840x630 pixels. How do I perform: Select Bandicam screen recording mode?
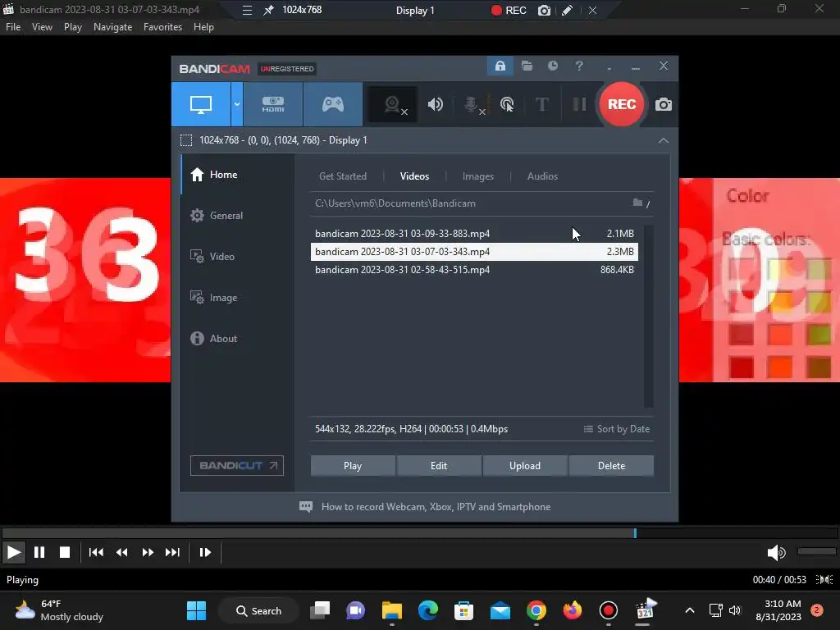click(201, 104)
